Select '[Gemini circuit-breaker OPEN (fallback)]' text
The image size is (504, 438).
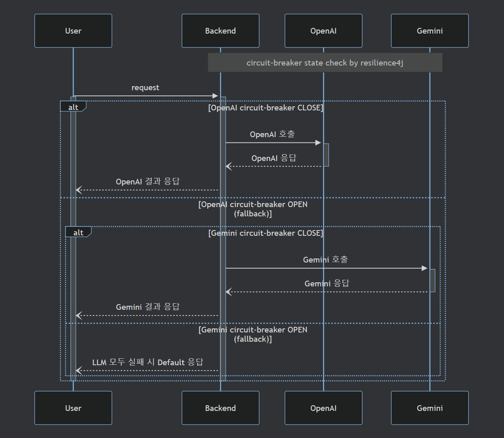[253, 334]
